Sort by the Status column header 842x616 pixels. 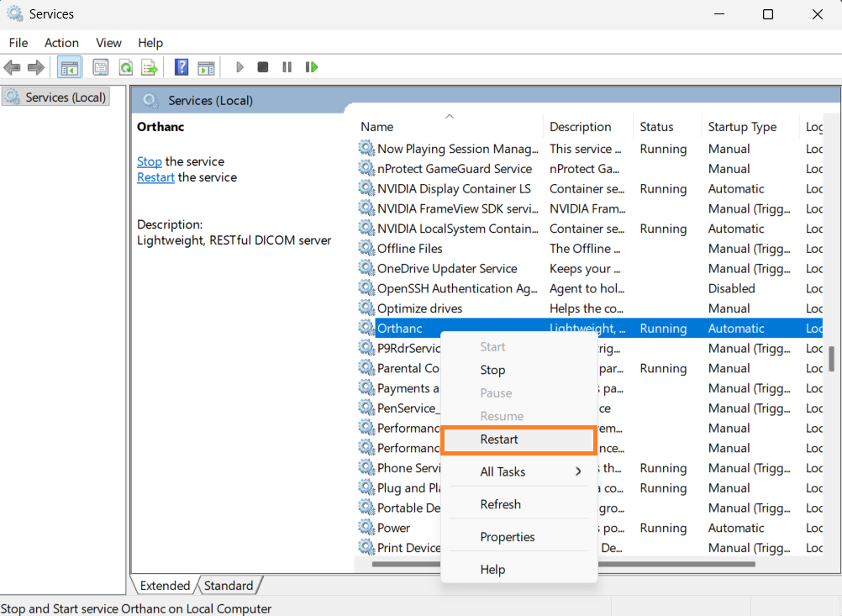pyautogui.click(x=667, y=127)
